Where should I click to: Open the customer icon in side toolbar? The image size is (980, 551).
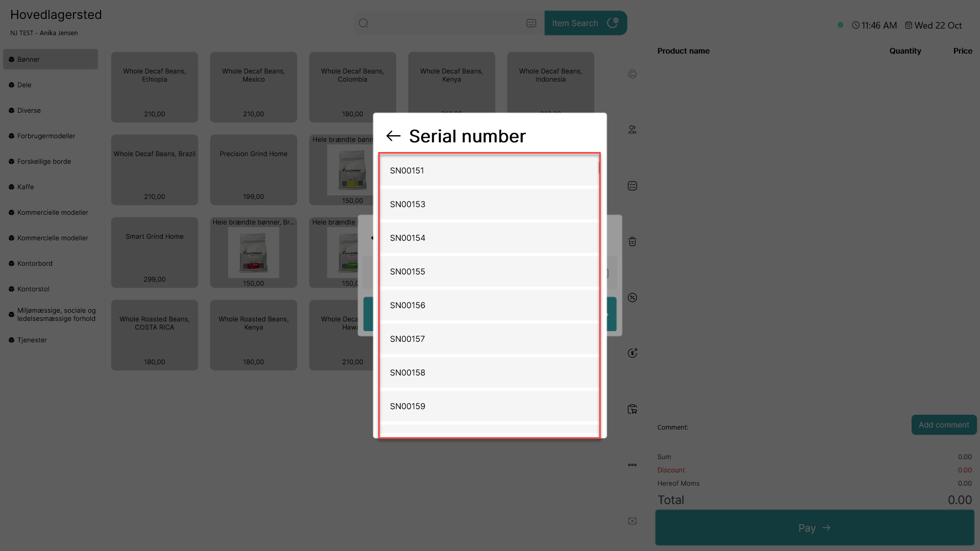(x=632, y=130)
